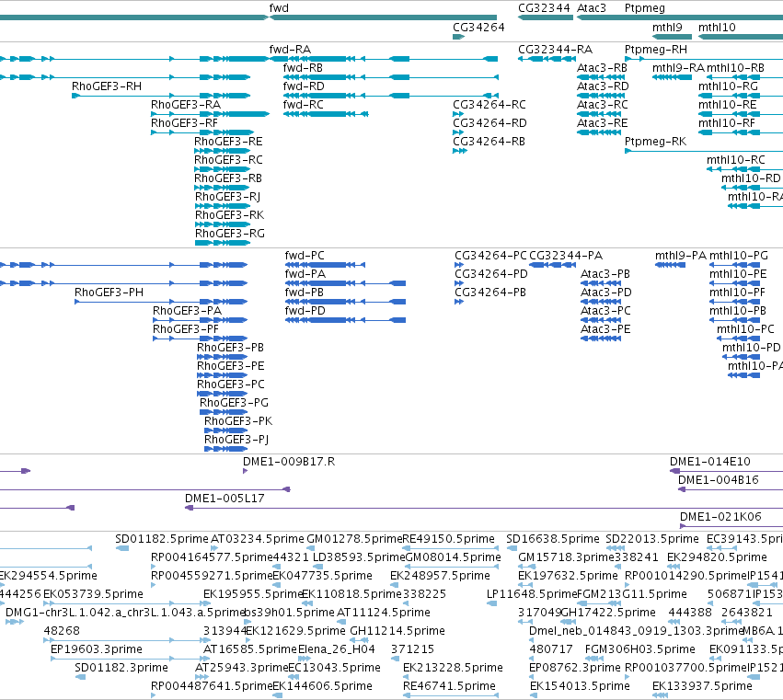Select cDNA SD16638.5prime
The width and height of the screenshot is (783, 700).
coord(512,549)
